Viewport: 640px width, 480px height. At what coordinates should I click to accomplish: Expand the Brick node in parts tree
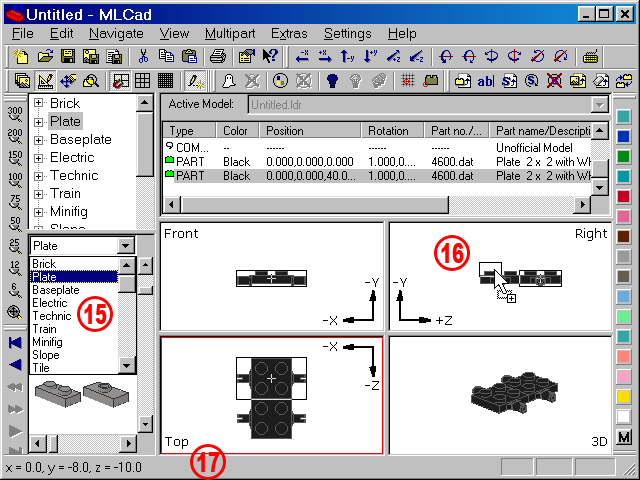pos(38,103)
